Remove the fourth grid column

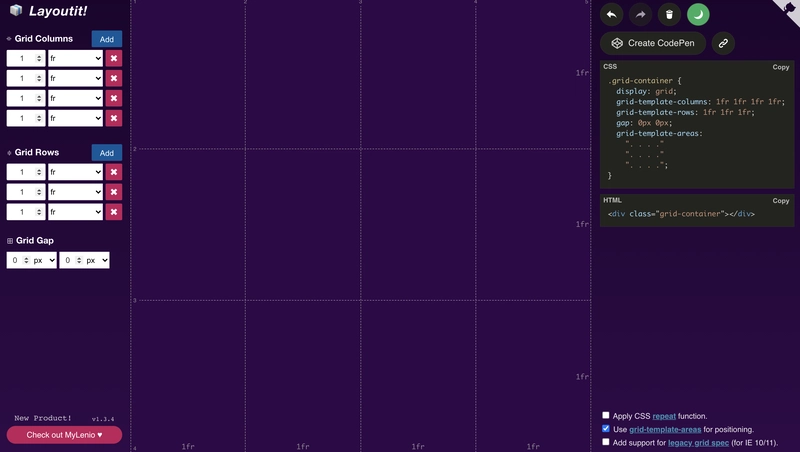114,118
